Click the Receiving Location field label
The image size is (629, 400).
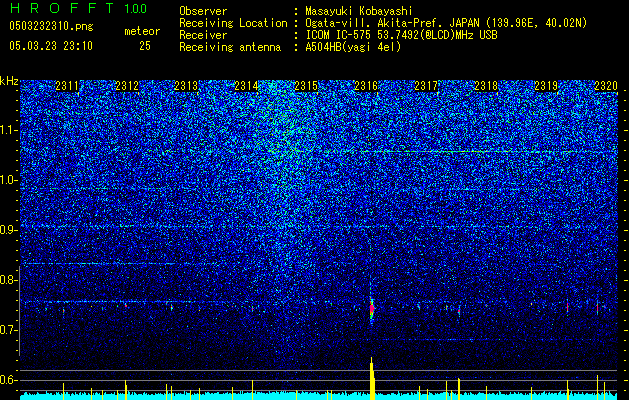tap(233, 23)
